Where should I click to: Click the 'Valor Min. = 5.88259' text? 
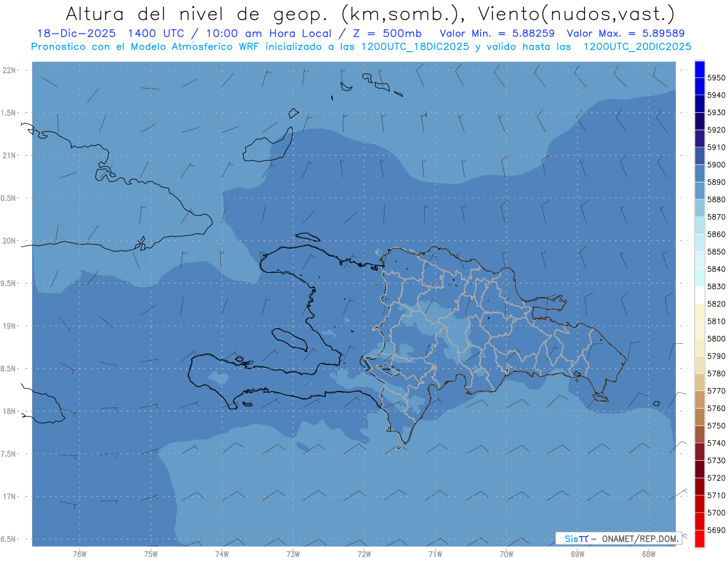point(497,33)
